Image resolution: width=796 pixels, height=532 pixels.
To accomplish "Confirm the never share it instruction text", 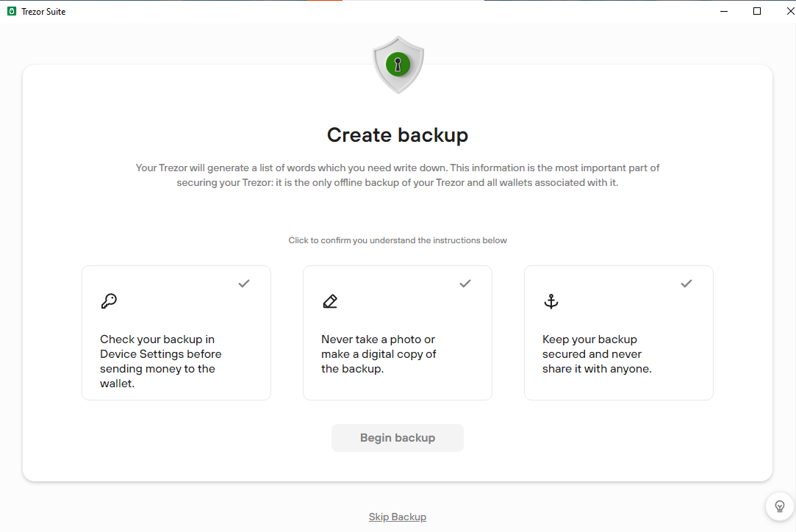I will pyautogui.click(x=597, y=354).
